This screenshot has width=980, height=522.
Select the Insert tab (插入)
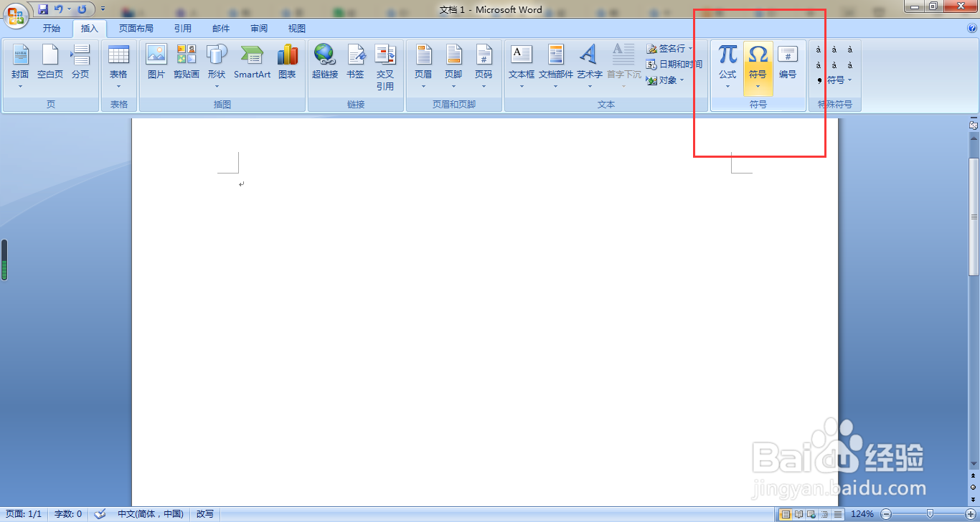(90, 29)
